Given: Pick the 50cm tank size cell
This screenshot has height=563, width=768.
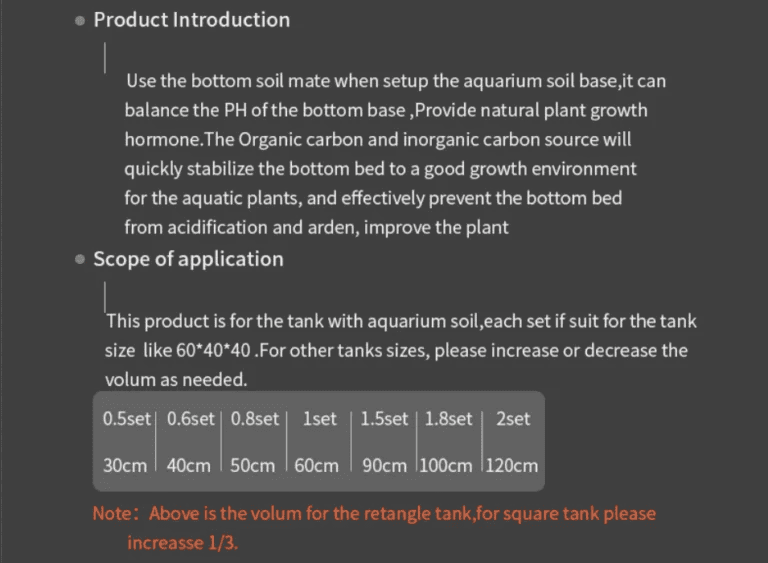Looking at the screenshot, I should click(x=253, y=466).
